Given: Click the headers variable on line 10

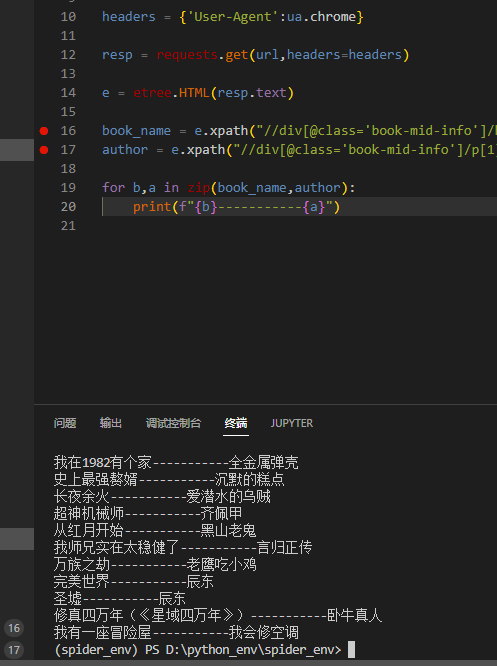Looking at the screenshot, I should click(x=129, y=17).
